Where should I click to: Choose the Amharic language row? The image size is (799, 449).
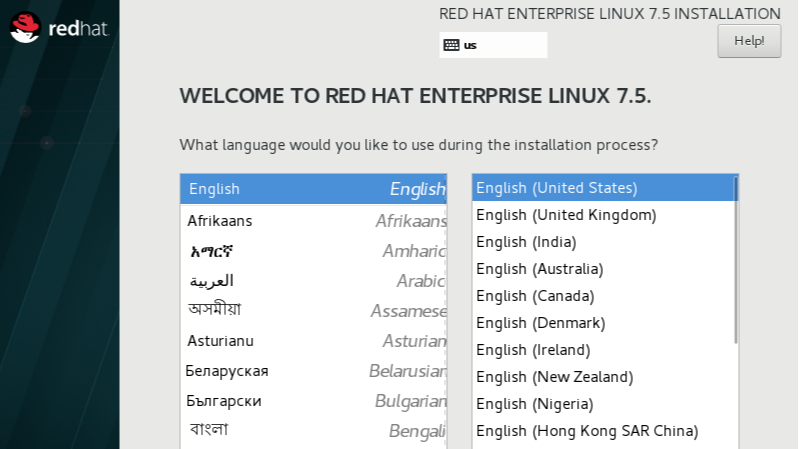point(313,251)
